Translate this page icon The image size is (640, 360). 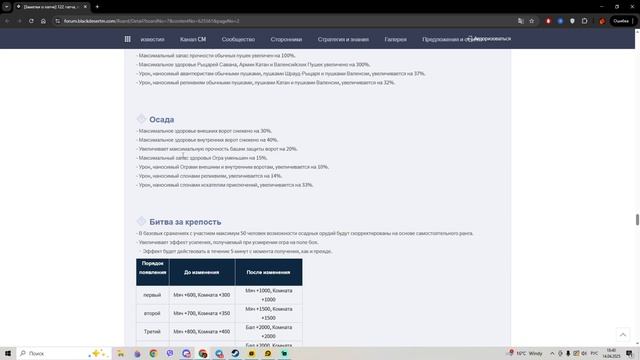[520, 21]
